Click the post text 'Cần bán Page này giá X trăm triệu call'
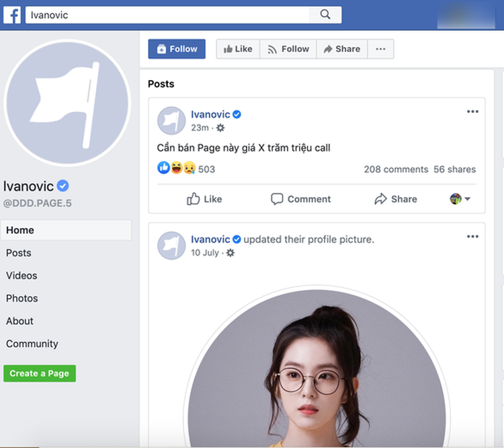 (243, 148)
